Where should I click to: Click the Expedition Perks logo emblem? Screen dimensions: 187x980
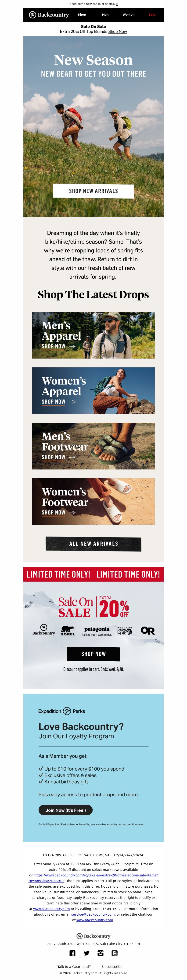67,711
